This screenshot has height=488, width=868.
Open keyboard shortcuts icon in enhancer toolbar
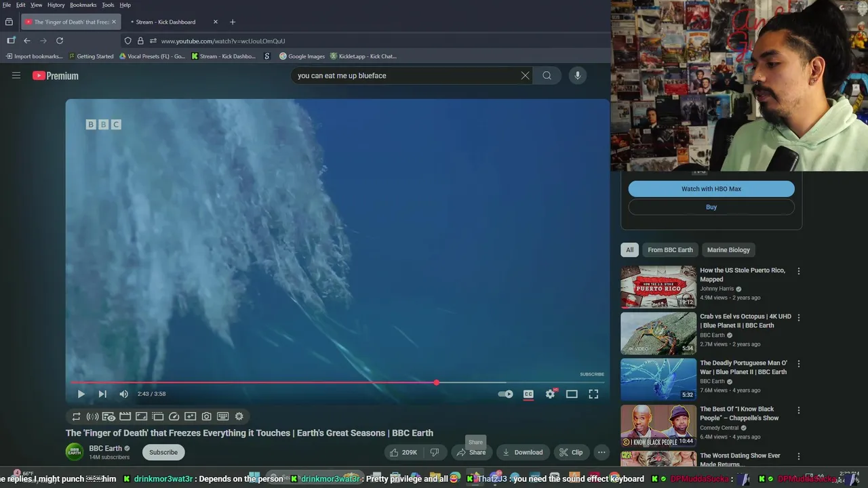pos(223,416)
